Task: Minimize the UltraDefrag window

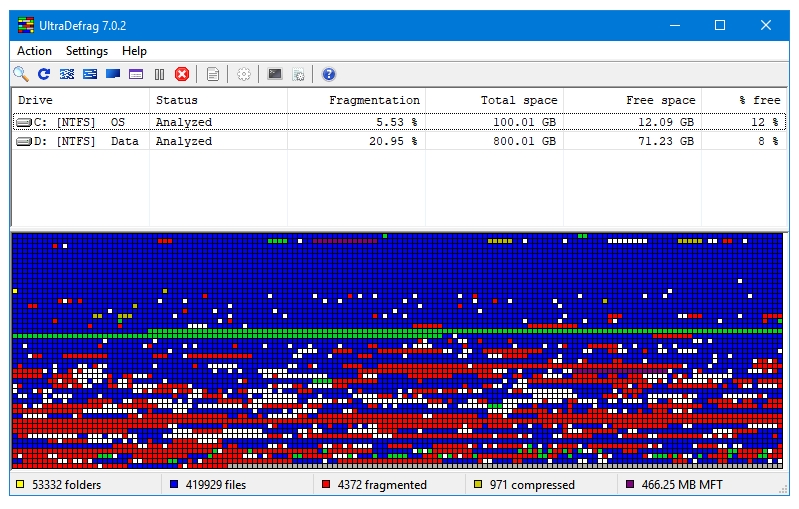Action: pos(675,25)
